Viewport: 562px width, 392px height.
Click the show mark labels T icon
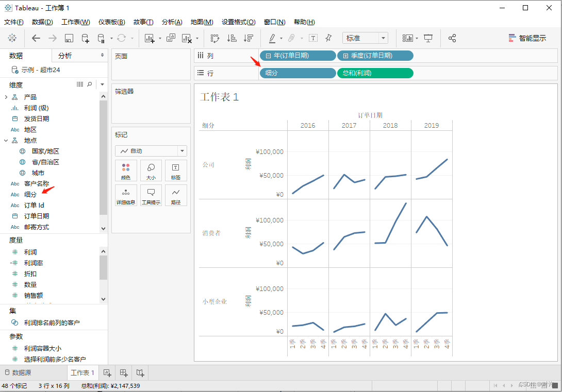click(313, 38)
